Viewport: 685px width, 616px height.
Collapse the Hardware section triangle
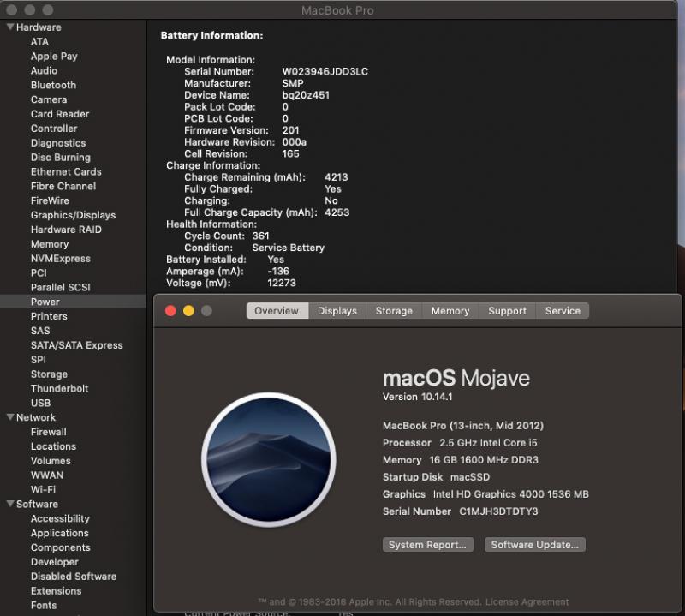10,27
